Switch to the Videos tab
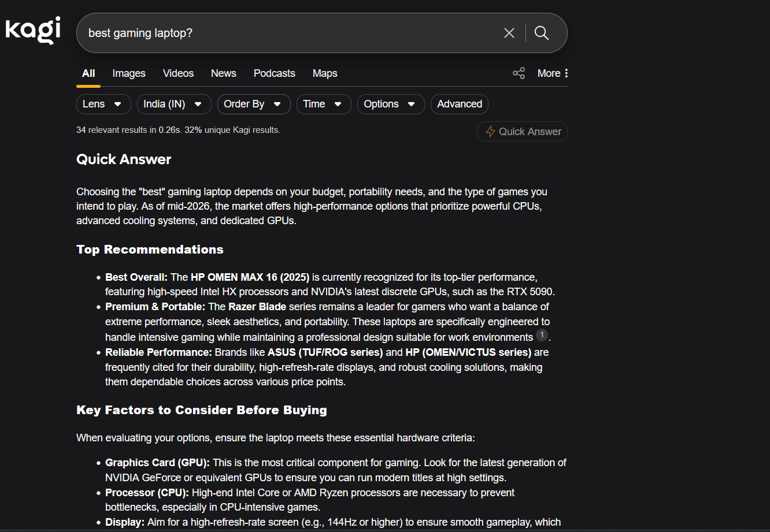770x532 pixels. 178,73
